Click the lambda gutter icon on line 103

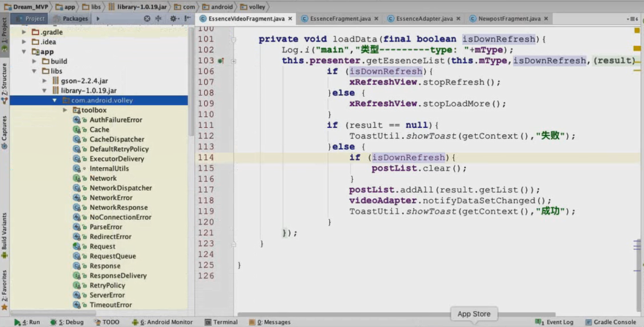pos(221,61)
